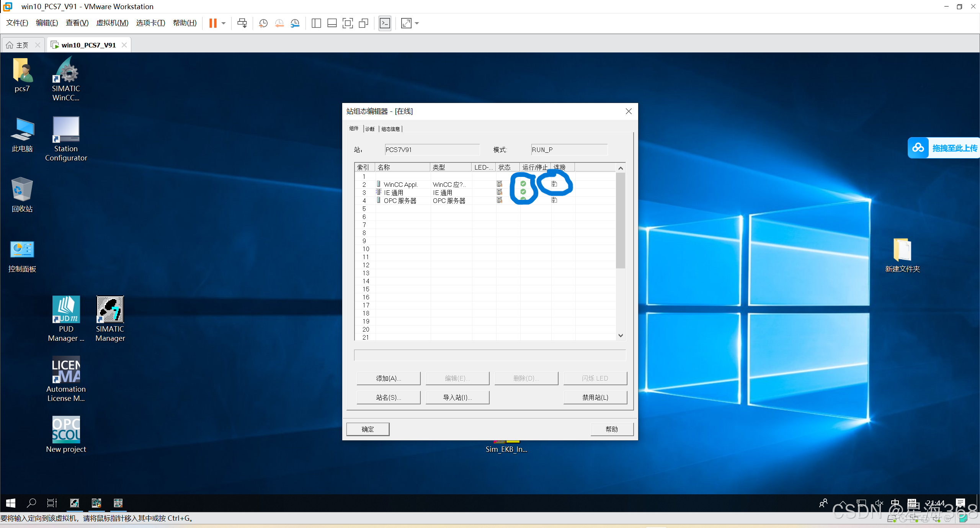Click component list scroll down arrow

[x=621, y=335]
